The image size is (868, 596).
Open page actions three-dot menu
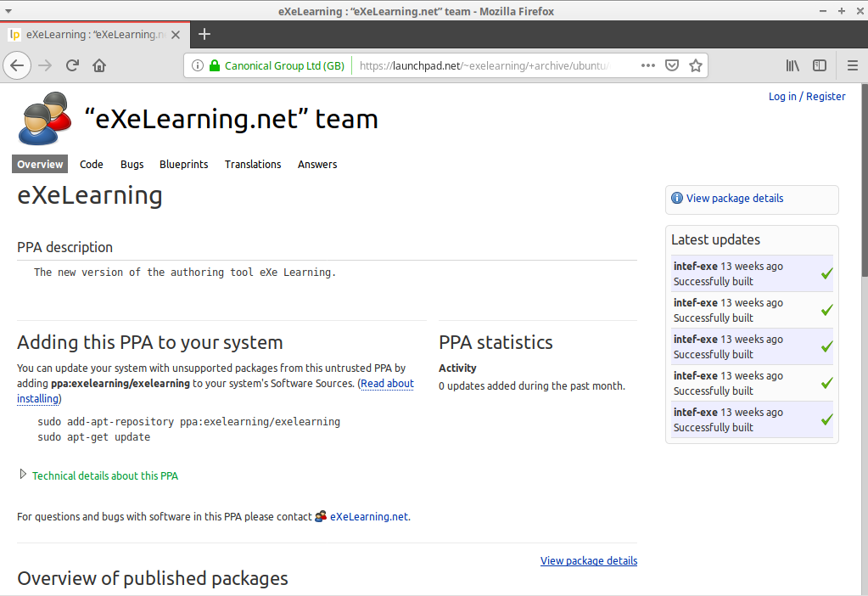pos(647,66)
